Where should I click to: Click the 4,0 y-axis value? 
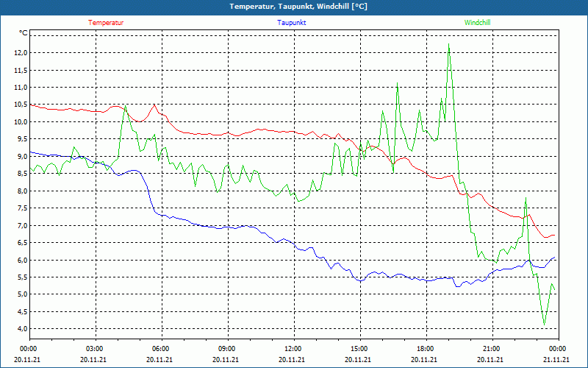click(22, 328)
